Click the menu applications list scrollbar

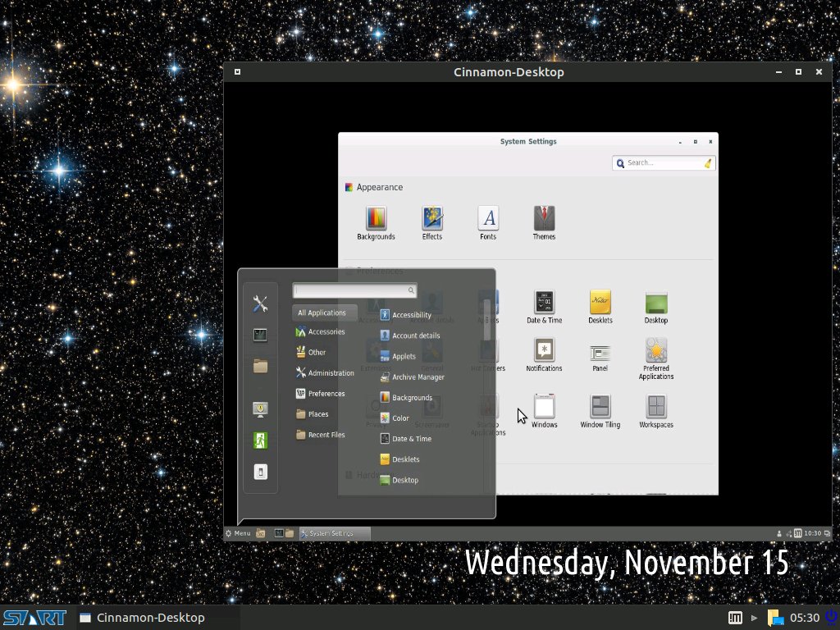coord(487,320)
